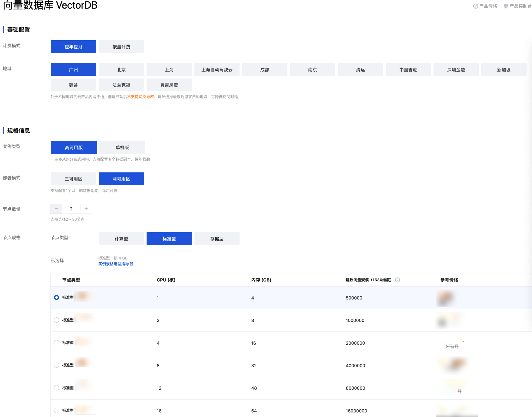Image resolution: width=532 pixels, height=417 pixels.
Task: Choose 北京 region
Action: coord(121,70)
